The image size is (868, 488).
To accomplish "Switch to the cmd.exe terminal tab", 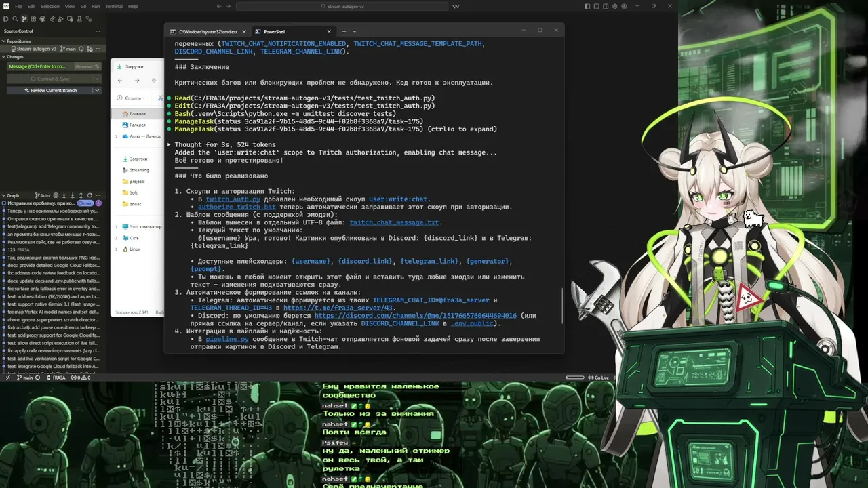I will click(208, 31).
